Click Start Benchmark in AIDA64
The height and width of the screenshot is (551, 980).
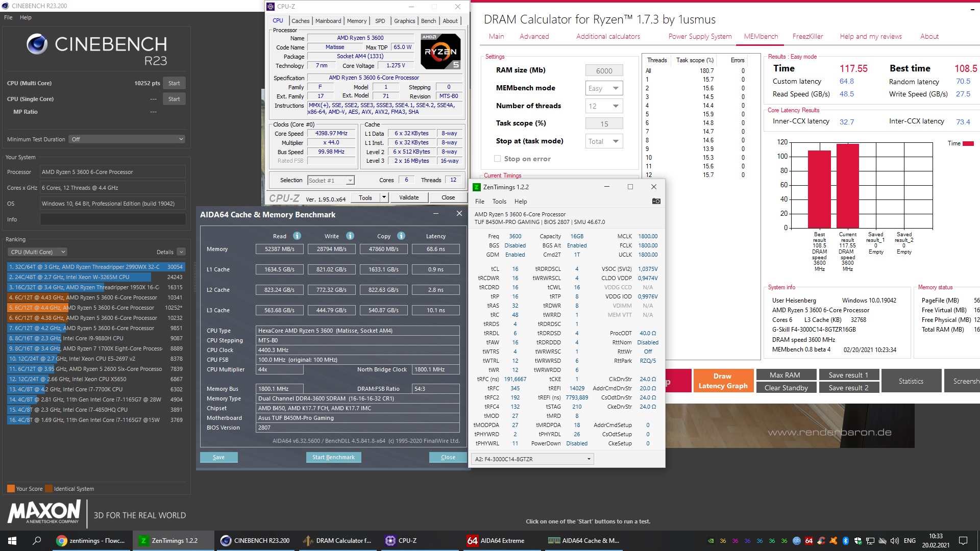pyautogui.click(x=333, y=457)
